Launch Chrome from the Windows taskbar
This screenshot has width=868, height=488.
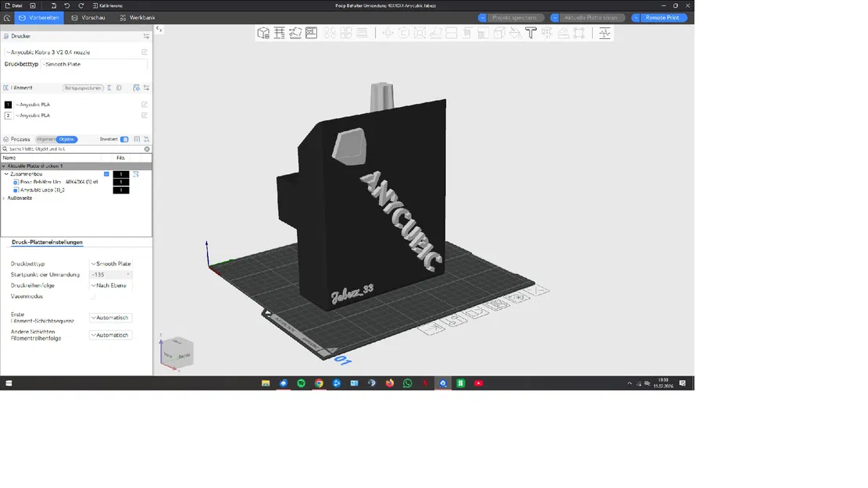[318, 383]
